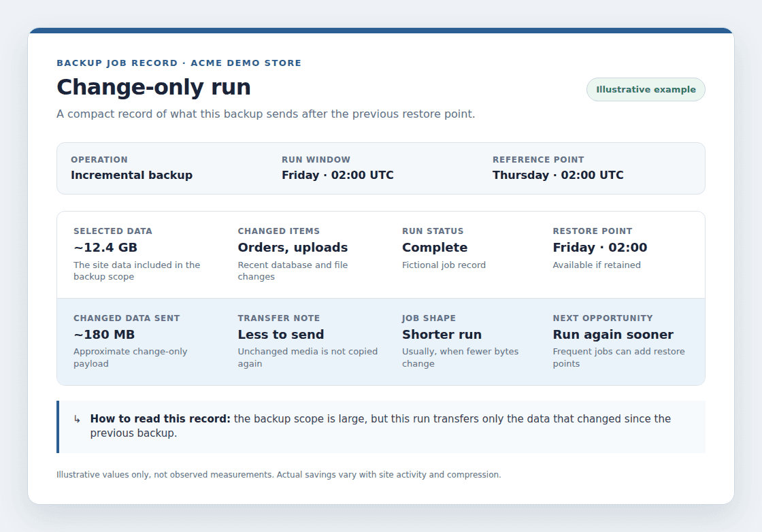Click the TRANSFER NOTE label

click(278, 318)
